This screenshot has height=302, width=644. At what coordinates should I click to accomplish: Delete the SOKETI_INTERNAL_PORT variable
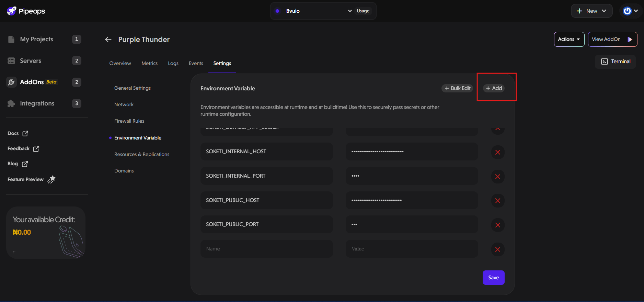point(498,177)
